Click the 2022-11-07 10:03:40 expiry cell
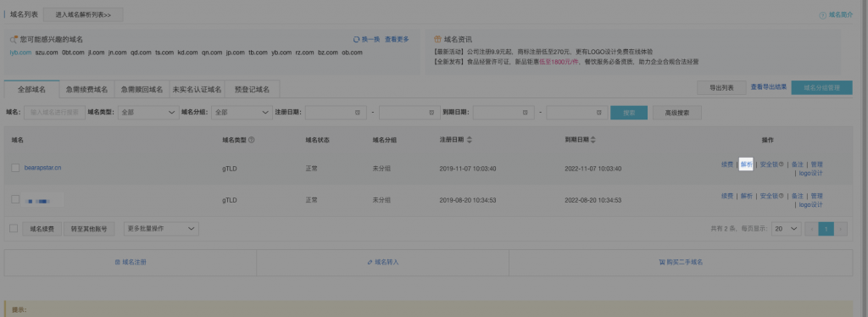This screenshot has height=317, width=868. pos(593,168)
